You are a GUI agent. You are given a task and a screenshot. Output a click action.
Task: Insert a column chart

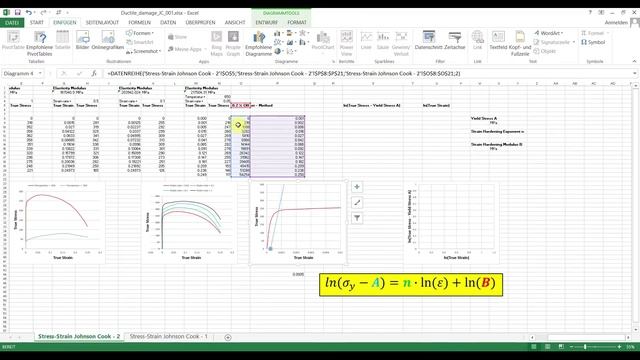coord(278,33)
